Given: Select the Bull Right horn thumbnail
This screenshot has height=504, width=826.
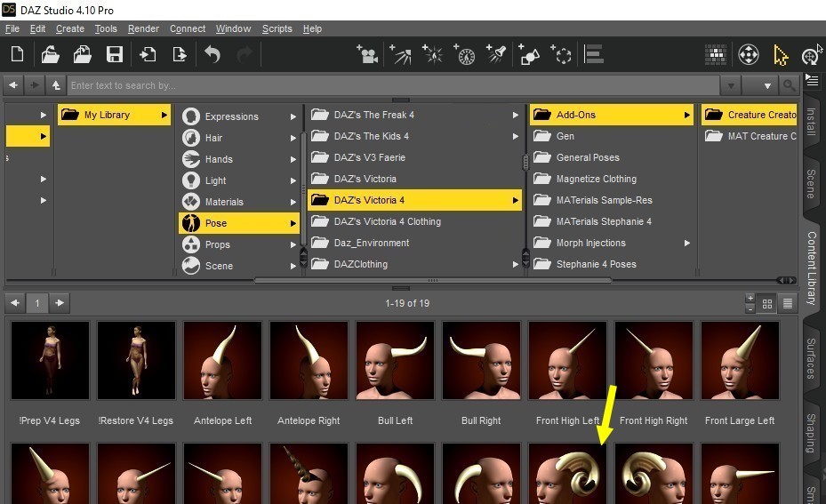Looking at the screenshot, I should (481, 361).
